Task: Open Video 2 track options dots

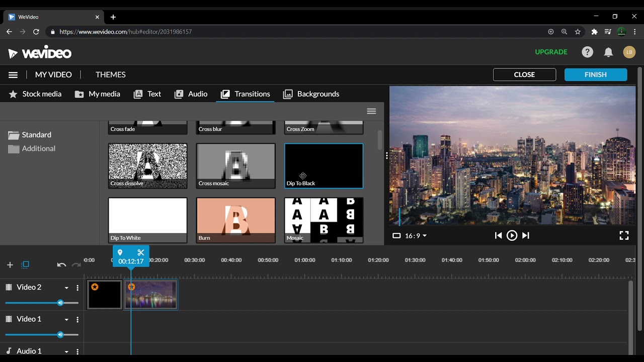Action: pyautogui.click(x=77, y=288)
